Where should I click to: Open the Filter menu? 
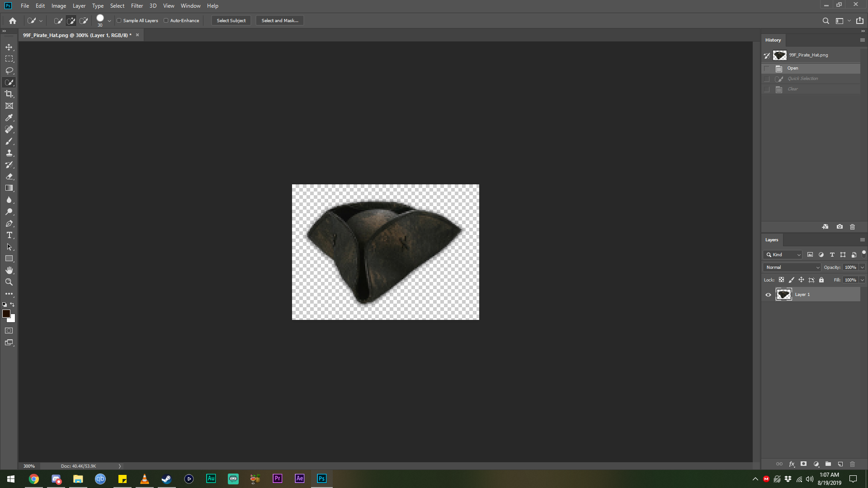click(x=137, y=6)
